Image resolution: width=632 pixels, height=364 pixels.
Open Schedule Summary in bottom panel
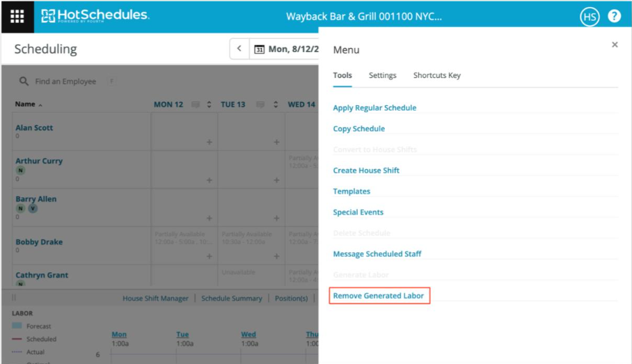232,299
